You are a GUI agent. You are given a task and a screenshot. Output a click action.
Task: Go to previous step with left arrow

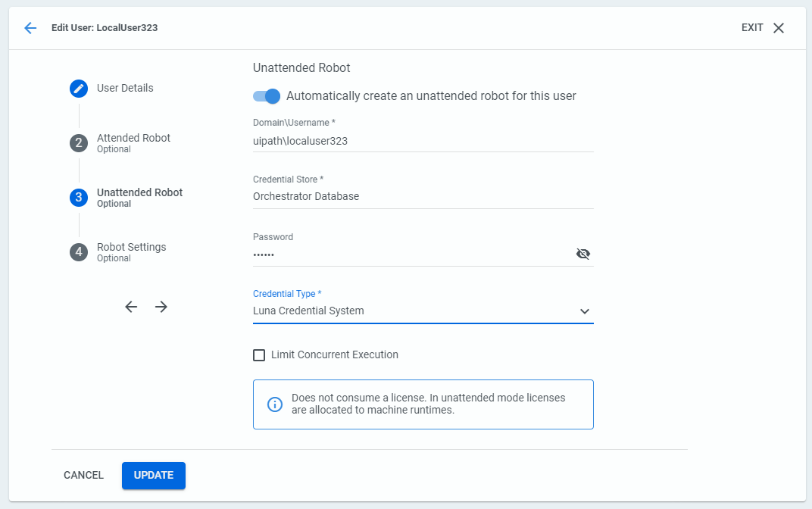(x=131, y=307)
